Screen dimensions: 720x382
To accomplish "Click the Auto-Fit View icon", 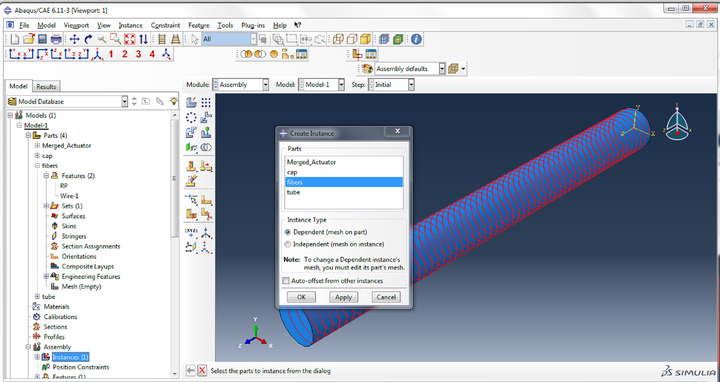I will pos(129,39).
